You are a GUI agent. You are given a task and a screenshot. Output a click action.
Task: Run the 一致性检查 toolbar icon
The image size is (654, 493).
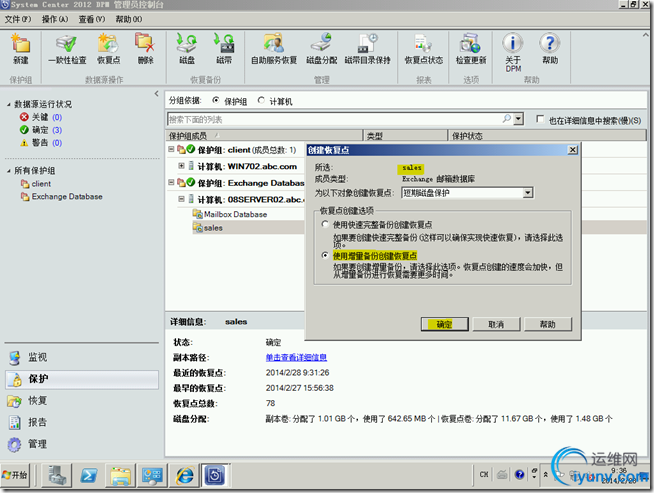coord(67,49)
